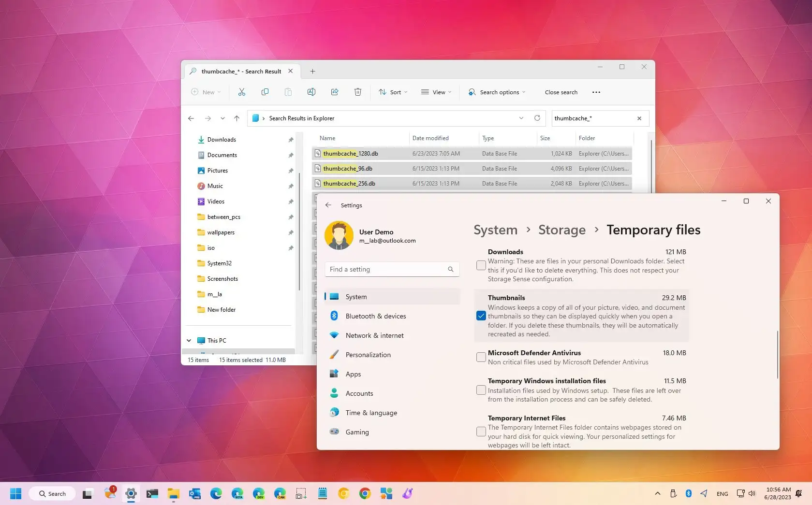
Task: Select System in Settings sidebar
Action: (x=392, y=297)
